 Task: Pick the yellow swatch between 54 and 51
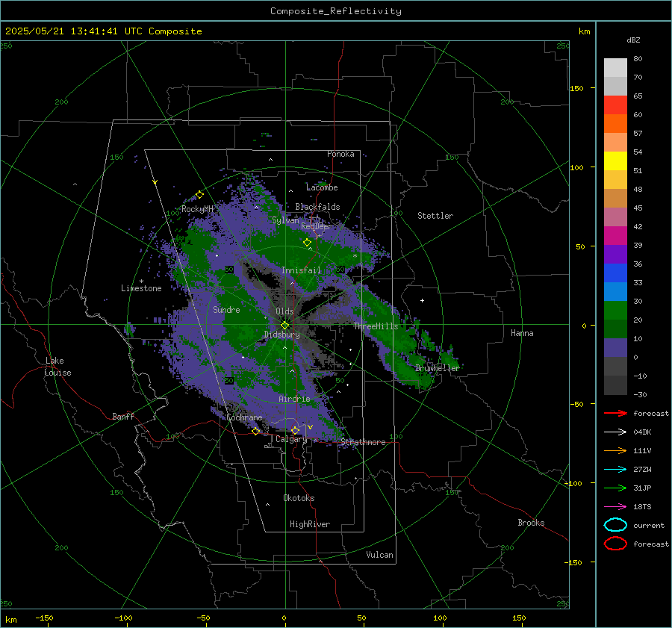coord(615,161)
